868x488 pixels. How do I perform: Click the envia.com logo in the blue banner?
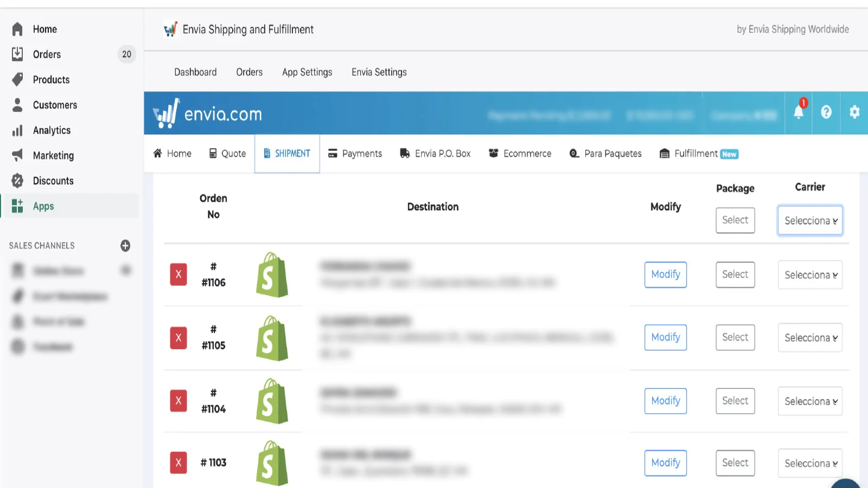click(x=207, y=113)
